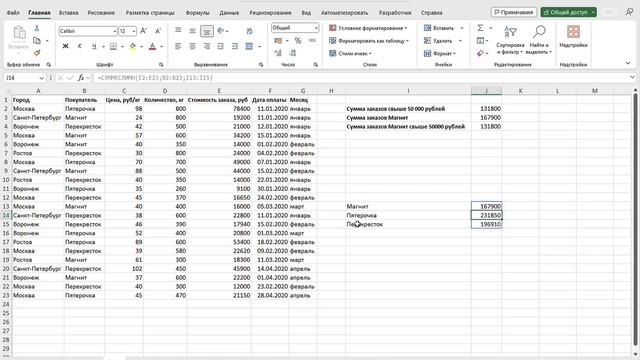Image resolution: width=640 pixels, height=360 pixels.
Task: Open Найти и выделить dropdown
Action: click(539, 40)
